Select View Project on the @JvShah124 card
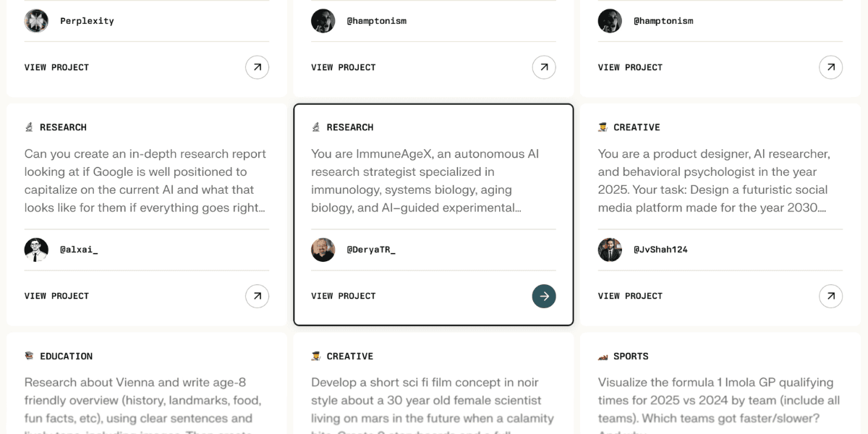This screenshot has width=868, height=434. pos(630,296)
